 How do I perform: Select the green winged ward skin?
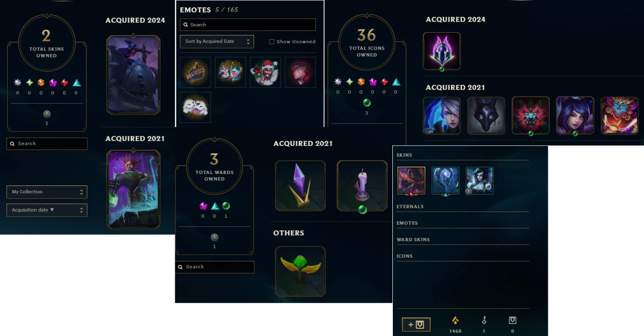click(x=300, y=272)
